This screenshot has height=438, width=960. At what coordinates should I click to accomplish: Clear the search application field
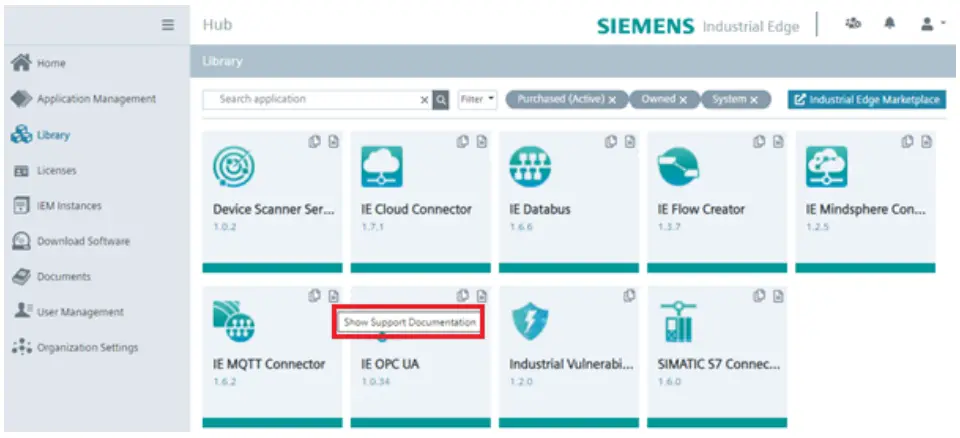[424, 100]
